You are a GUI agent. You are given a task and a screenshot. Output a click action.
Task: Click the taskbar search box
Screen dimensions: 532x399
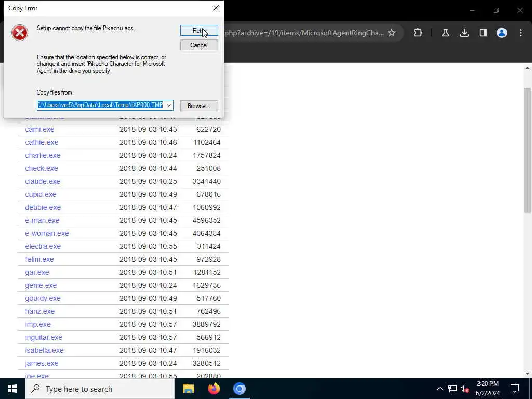point(100,389)
